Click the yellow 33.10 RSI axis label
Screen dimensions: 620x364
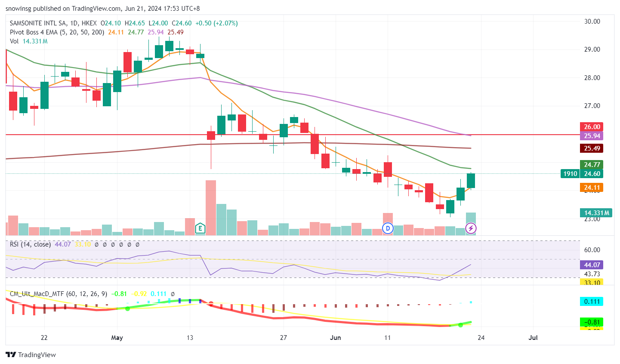point(592,282)
